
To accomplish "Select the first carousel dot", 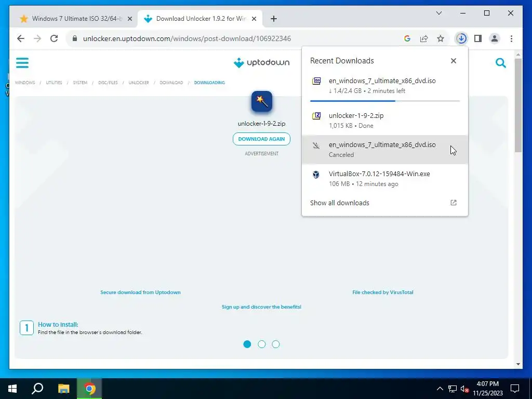I will [247, 344].
